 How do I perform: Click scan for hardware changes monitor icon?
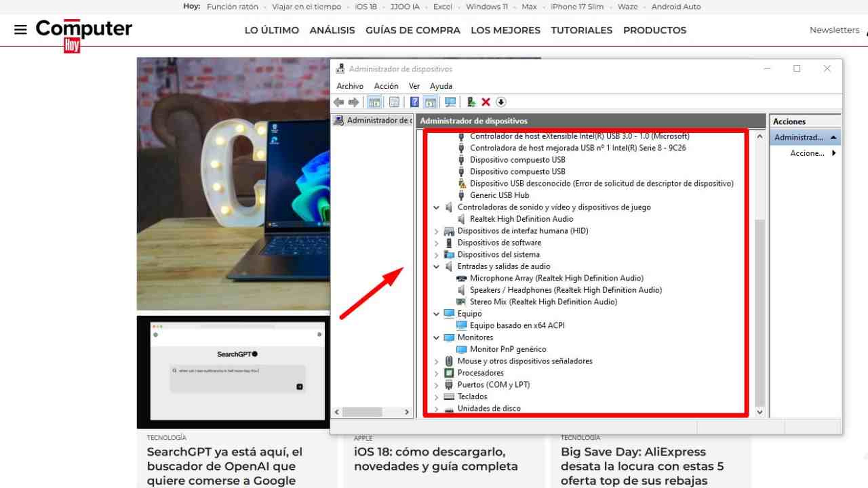point(450,102)
